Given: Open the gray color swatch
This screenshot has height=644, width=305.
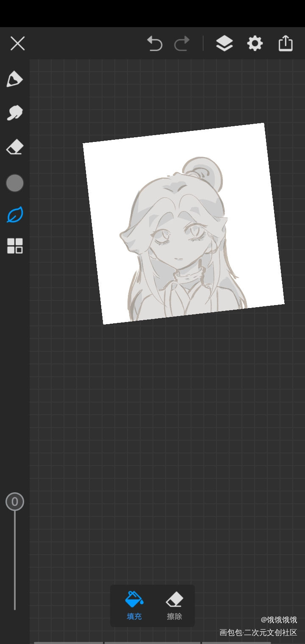Looking at the screenshot, I should 15,183.
